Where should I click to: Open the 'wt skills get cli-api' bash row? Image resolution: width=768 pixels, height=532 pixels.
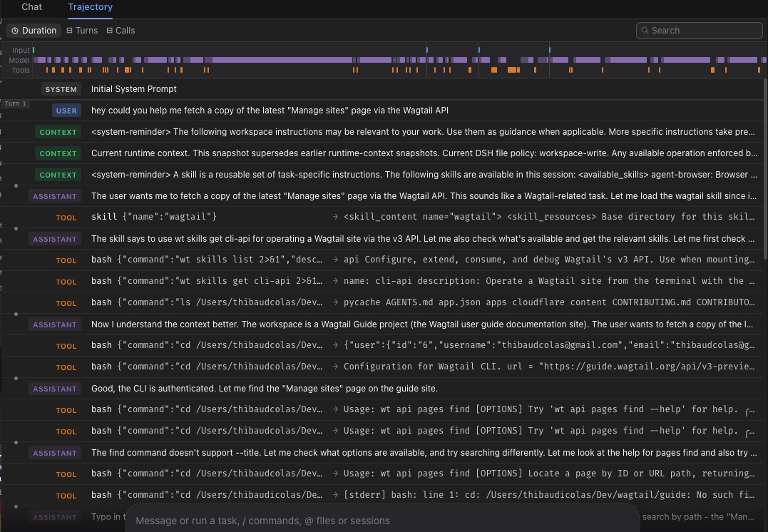click(x=382, y=282)
